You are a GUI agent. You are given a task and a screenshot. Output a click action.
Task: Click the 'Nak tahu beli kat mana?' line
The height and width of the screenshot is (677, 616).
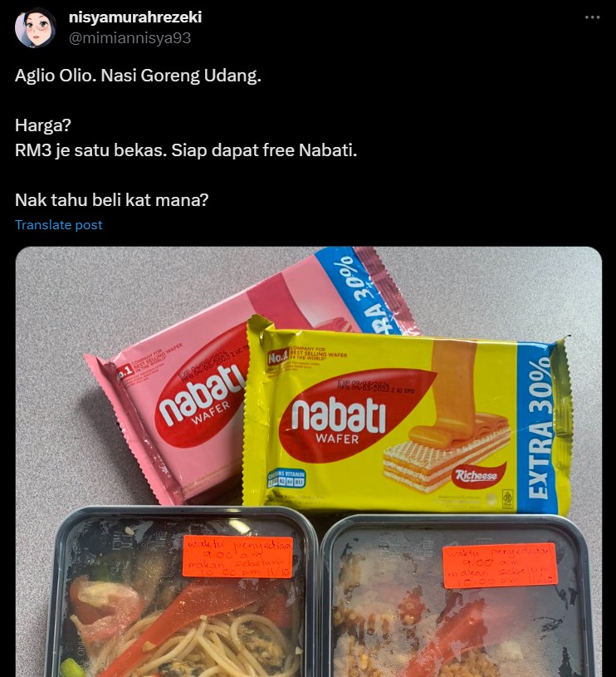(112, 200)
